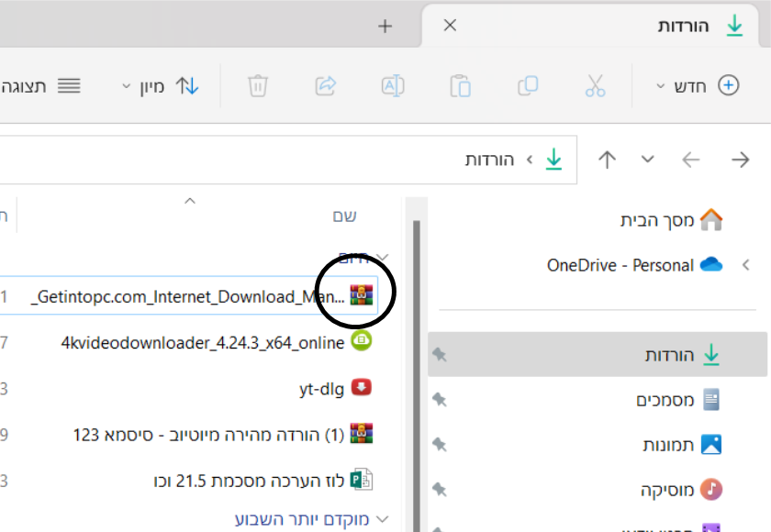
Task: Click the navigation pane vertical scrollbar
Action: tap(417, 376)
